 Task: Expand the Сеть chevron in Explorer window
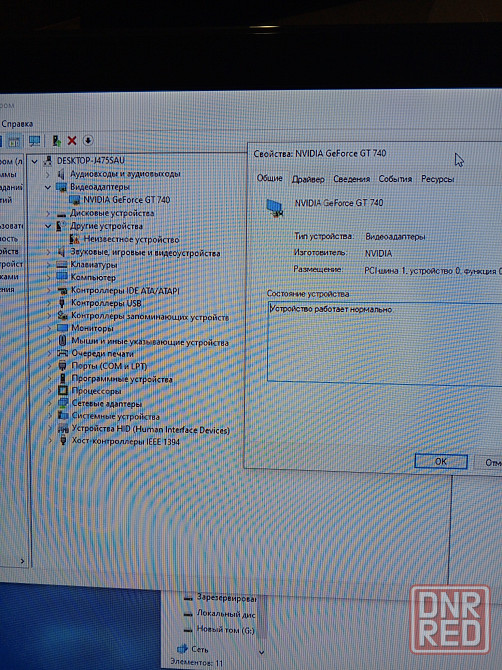click(x=261, y=652)
